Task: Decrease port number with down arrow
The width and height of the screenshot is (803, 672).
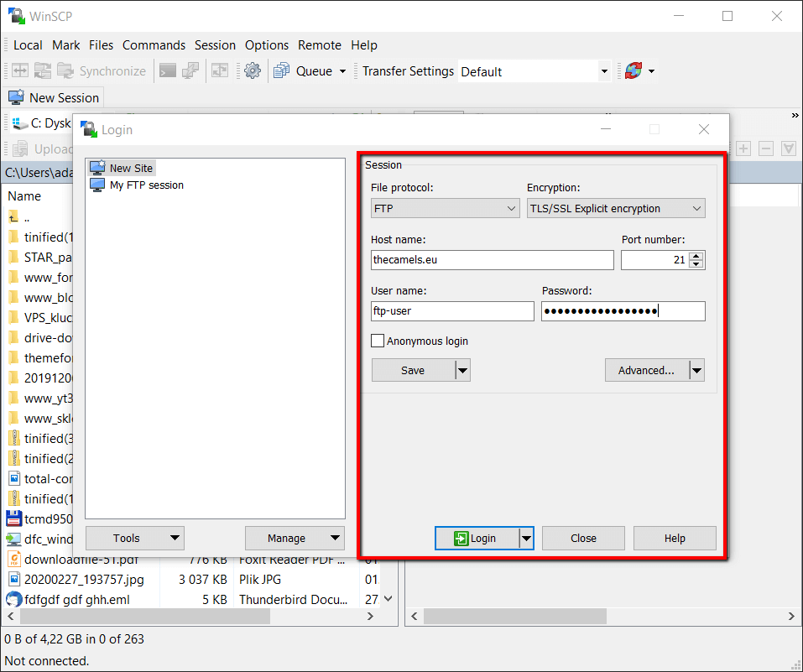Action: tap(696, 264)
